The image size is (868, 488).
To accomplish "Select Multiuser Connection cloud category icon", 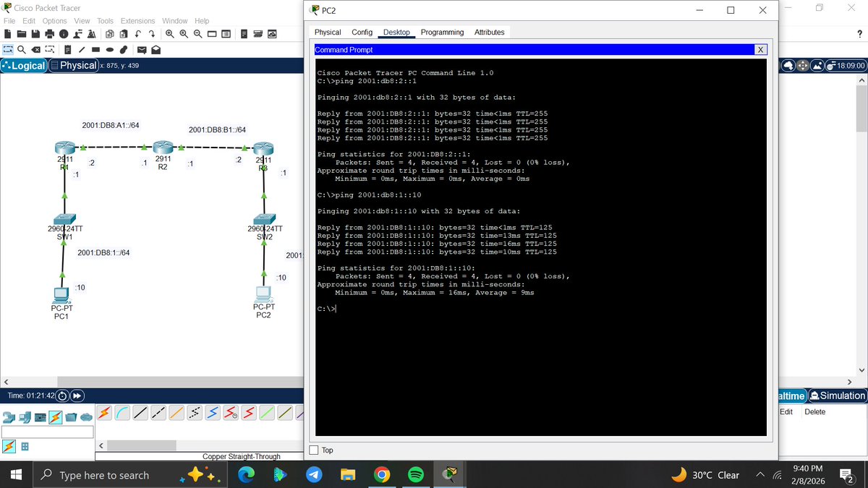I will (x=86, y=417).
